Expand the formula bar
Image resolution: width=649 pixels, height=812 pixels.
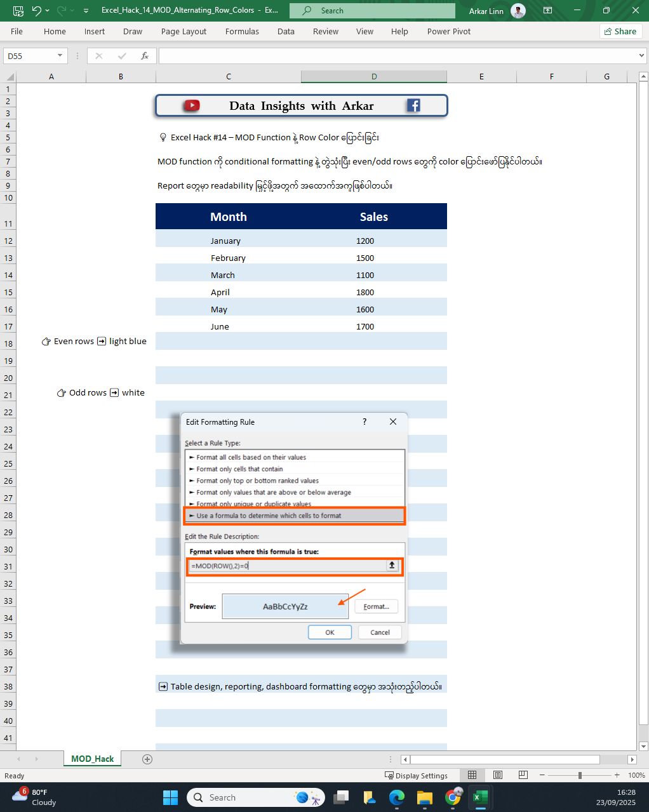[641, 56]
